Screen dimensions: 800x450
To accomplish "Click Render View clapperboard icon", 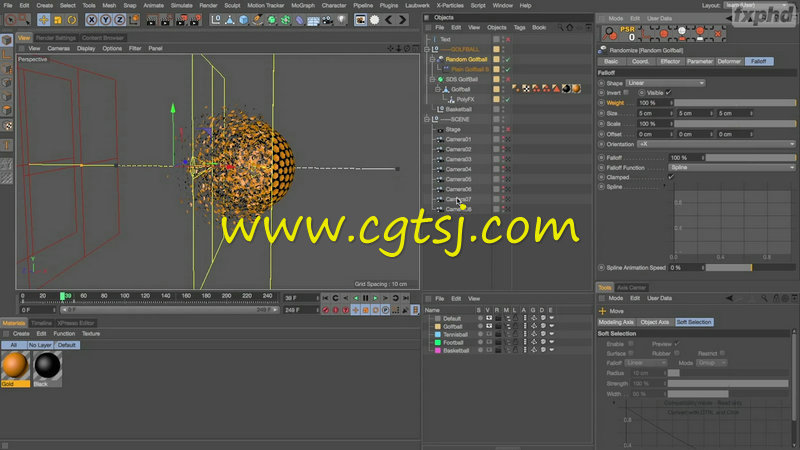I will coord(152,20).
